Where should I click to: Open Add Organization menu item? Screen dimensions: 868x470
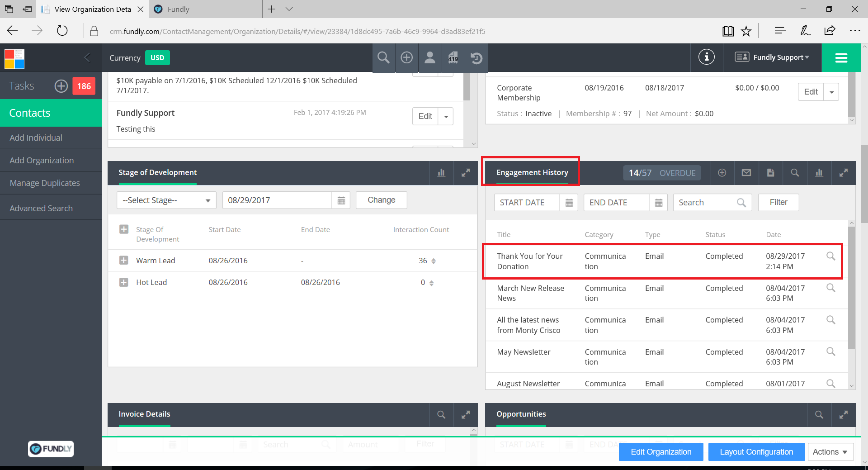coord(51,161)
